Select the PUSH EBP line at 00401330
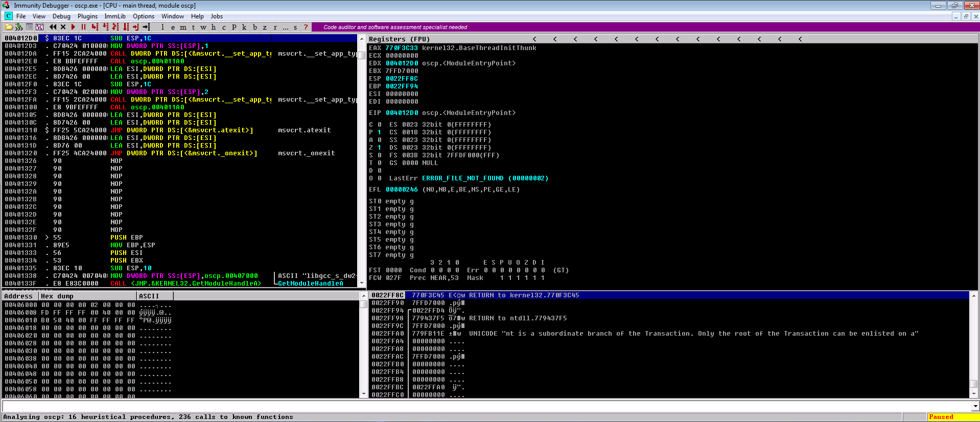The width and height of the screenshot is (980, 422). [x=180, y=238]
